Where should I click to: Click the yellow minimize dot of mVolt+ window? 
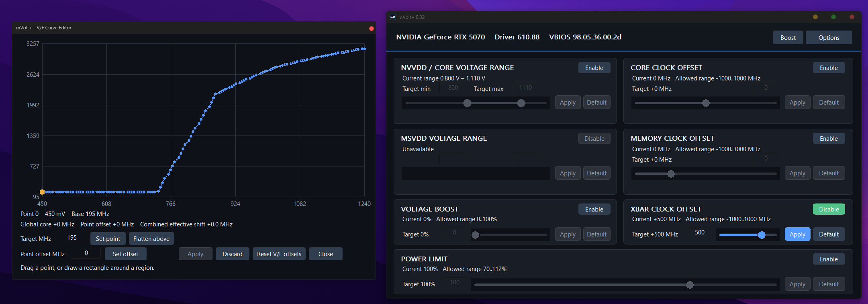pyautogui.click(x=815, y=17)
